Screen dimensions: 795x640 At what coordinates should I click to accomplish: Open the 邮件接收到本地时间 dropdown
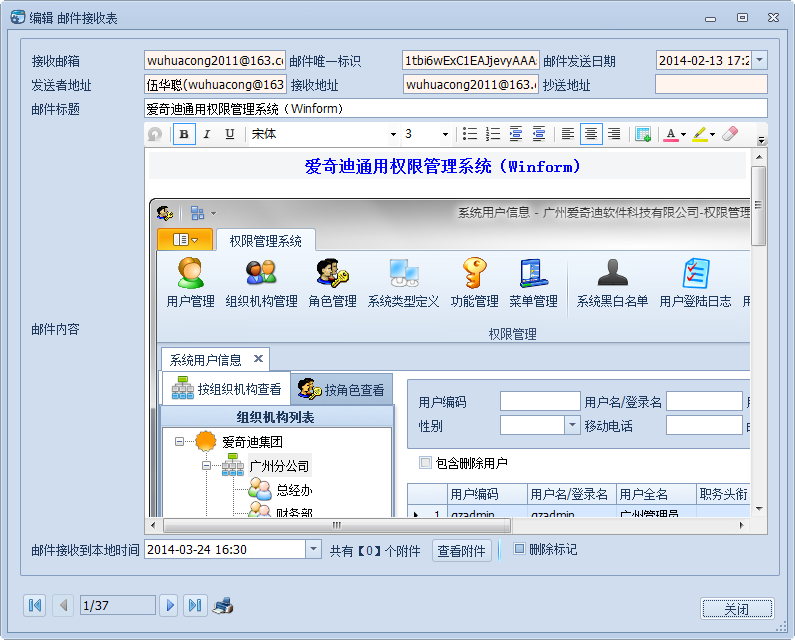pos(313,549)
